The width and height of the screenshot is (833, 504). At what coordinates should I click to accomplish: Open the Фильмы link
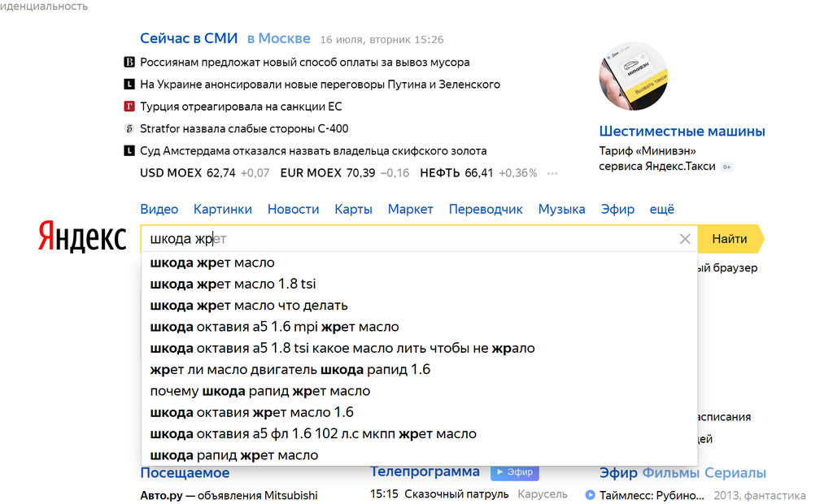tap(670, 472)
